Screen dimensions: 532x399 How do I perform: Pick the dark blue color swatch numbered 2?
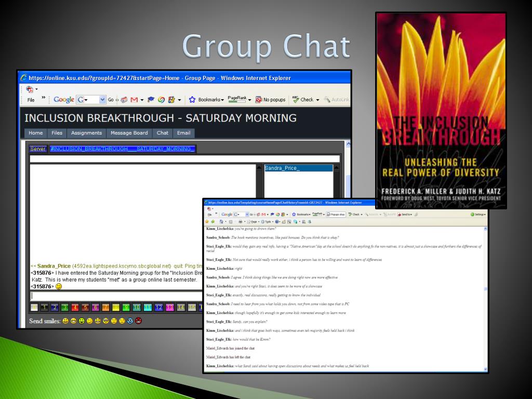54,308
